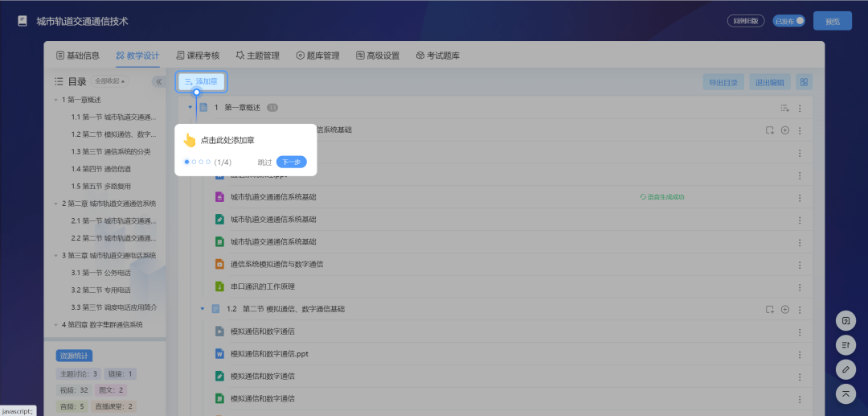868x416 pixels.
Task: Open three-dot menu for 模拟通信和数字通信.ppt
Action: (800, 355)
